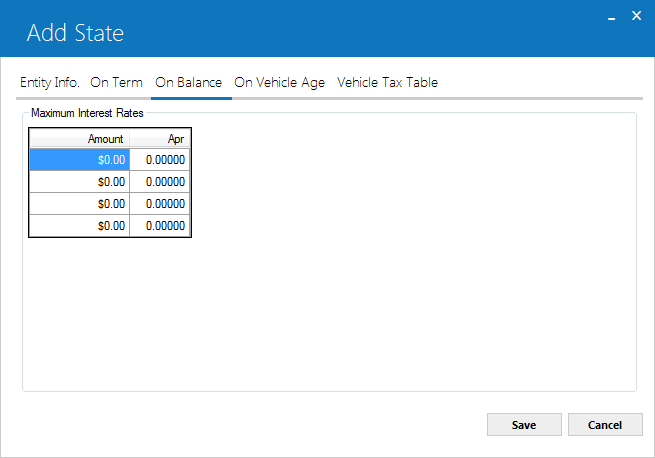Image resolution: width=655 pixels, height=458 pixels.
Task: Open the On Term tab
Action: point(117,82)
